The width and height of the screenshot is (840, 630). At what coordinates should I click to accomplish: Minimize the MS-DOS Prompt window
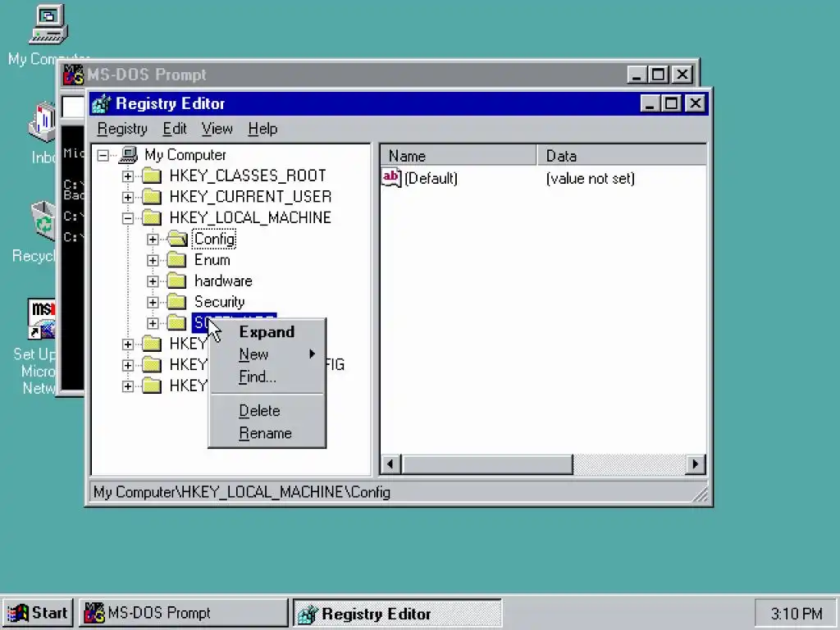637,75
